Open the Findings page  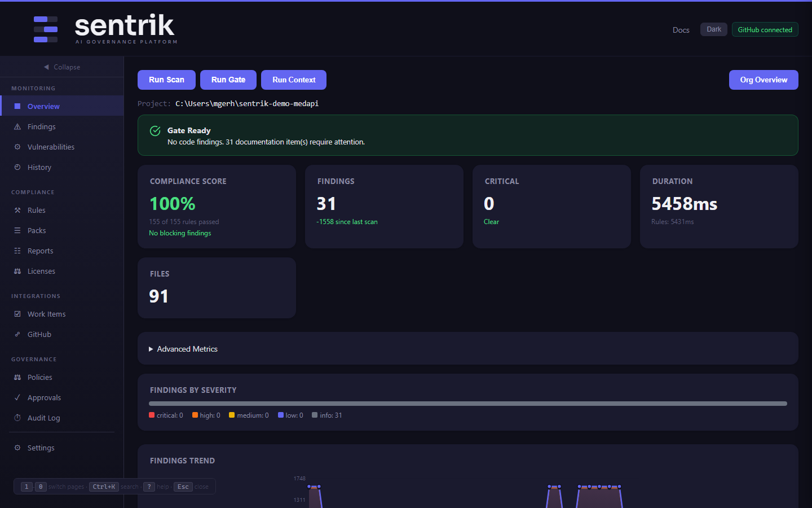point(62,126)
